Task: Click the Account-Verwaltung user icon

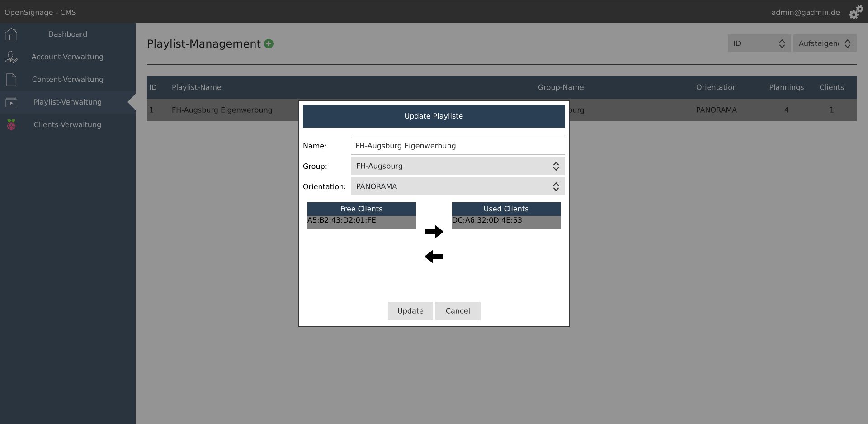Action: point(11,57)
